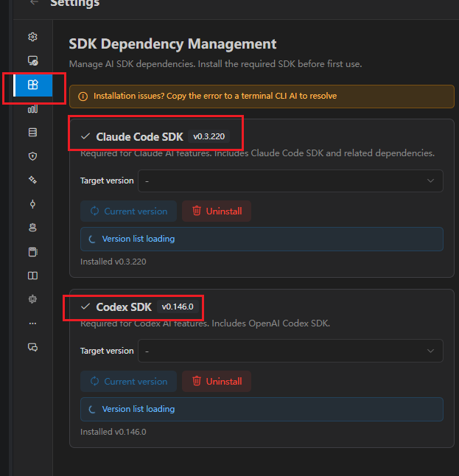Screen dimensions: 459x476
Task: Click the info icon in warning banner
Action: [83, 97]
